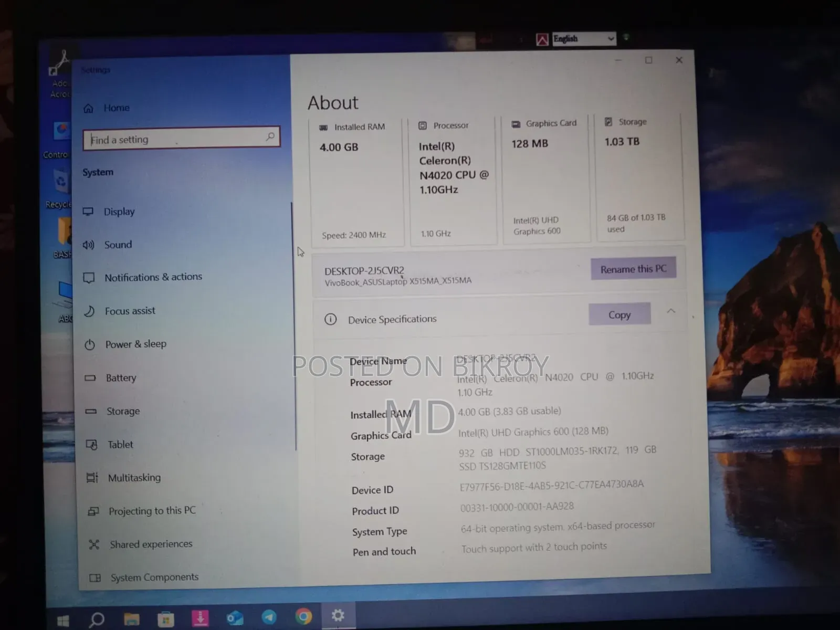This screenshot has height=630, width=840.
Task: Open Microsoft Store from taskbar
Action: (166, 618)
